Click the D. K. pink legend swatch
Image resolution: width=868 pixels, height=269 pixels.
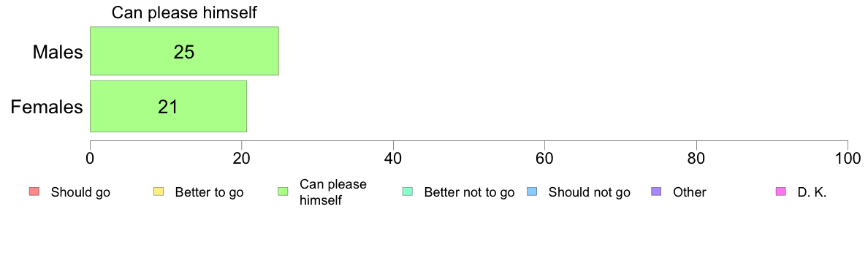click(780, 192)
